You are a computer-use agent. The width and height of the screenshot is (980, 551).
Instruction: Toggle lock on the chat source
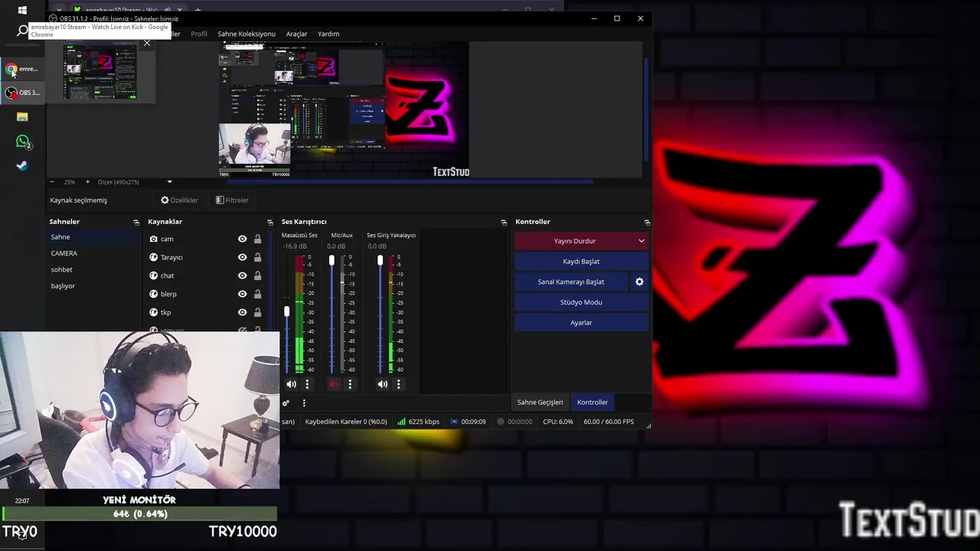coord(257,275)
